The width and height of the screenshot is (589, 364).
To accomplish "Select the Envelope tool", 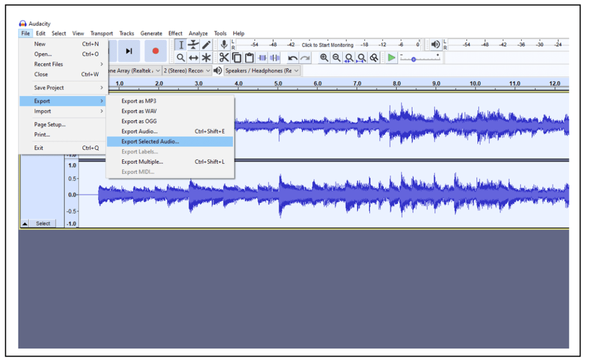I will 193,44.
